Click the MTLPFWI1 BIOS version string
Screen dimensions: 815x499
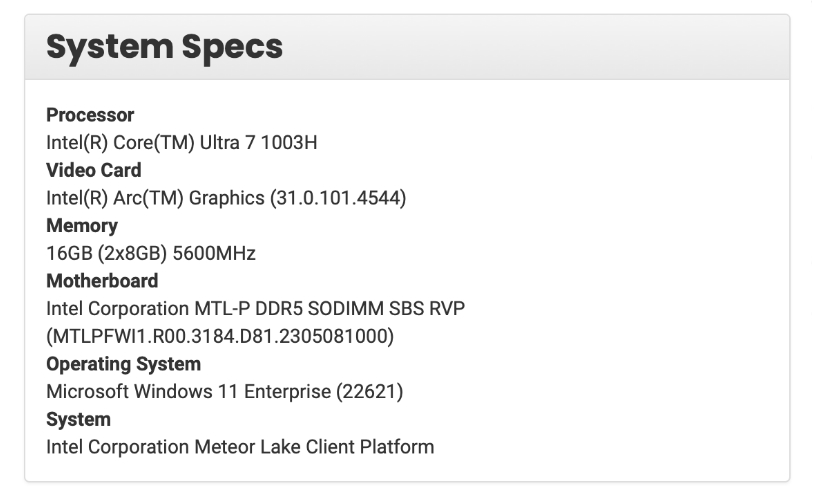click(220, 336)
